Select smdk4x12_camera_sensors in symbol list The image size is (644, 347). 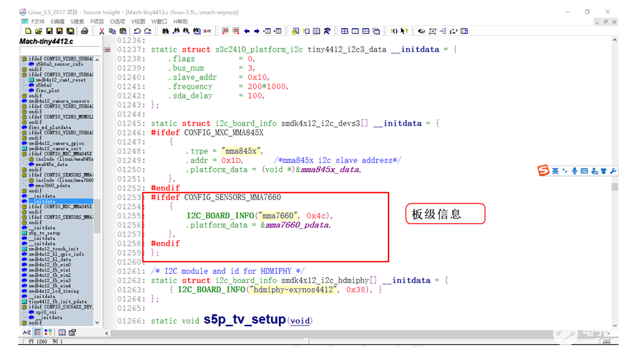pyautogui.click(x=59, y=101)
